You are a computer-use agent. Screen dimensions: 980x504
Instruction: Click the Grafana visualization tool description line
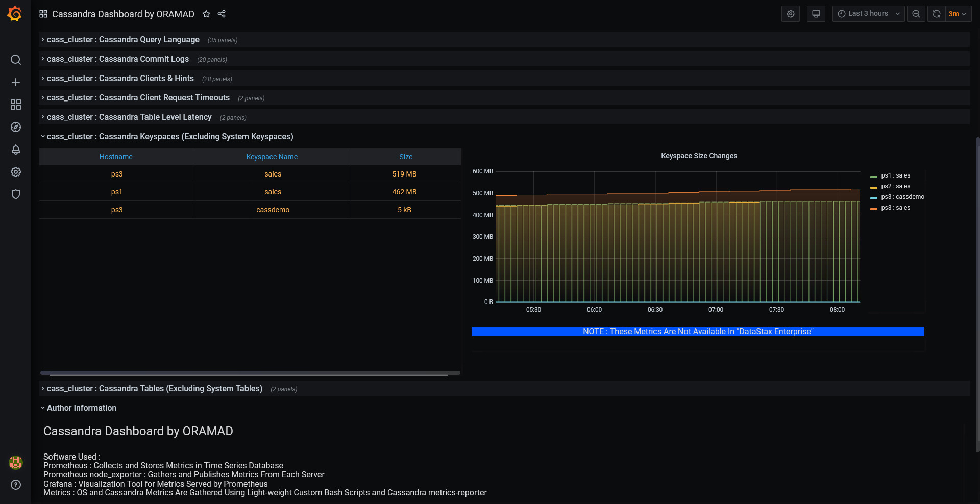point(156,484)
